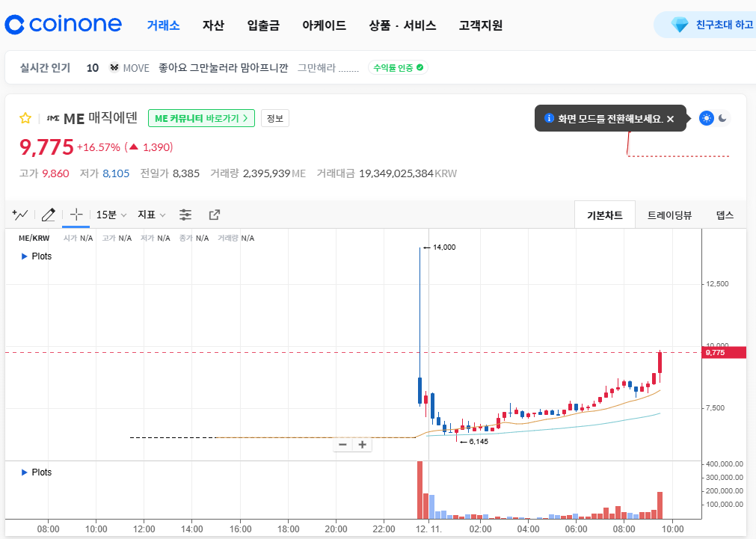
Task: Click the 수익률 인증 badge
Action: coord(398,67)
